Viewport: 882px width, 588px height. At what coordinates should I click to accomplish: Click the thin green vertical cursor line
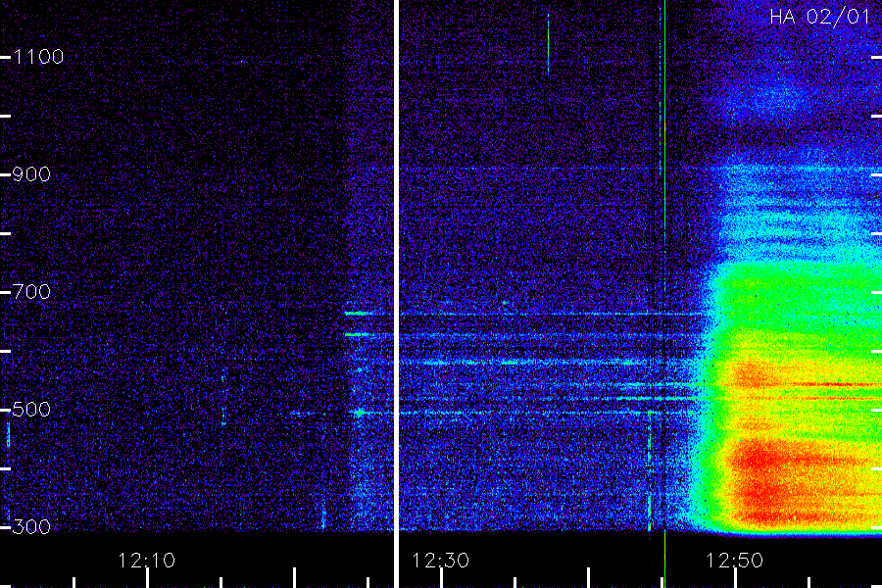[x=664, y=294]
